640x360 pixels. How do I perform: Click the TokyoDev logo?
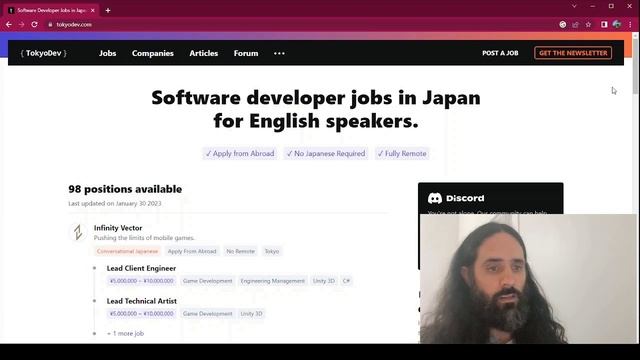(x=44, y=53)
